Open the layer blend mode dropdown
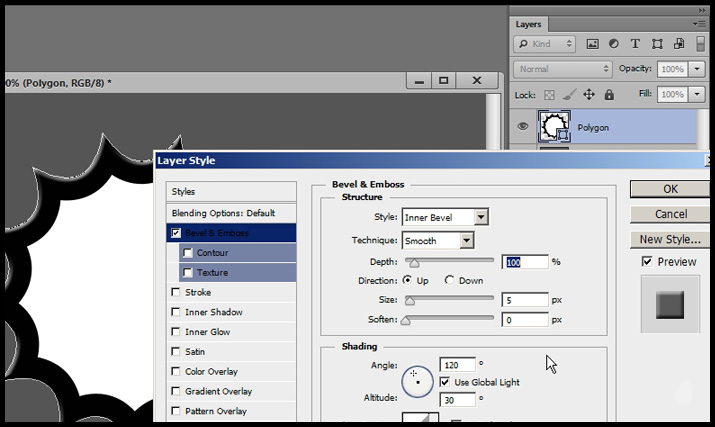Image resolution: width=715 pixels, height=427 pixels. pyautogui.click(x=563, y=69)
